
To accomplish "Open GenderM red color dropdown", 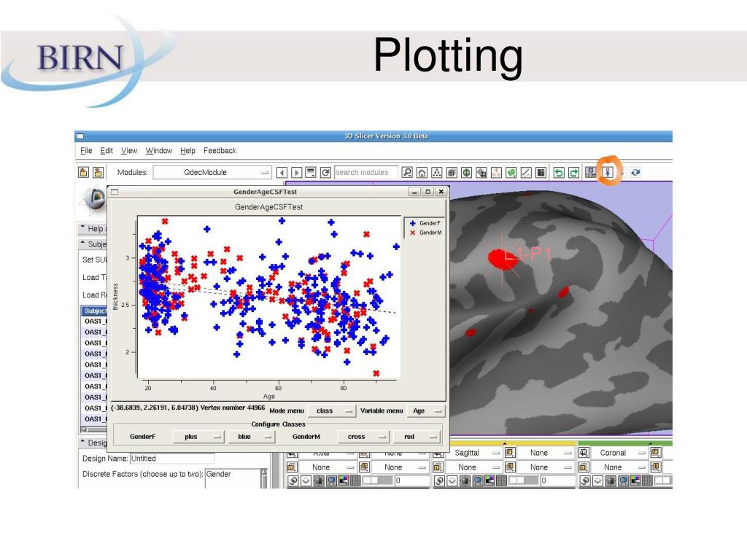I will (417, 436).
